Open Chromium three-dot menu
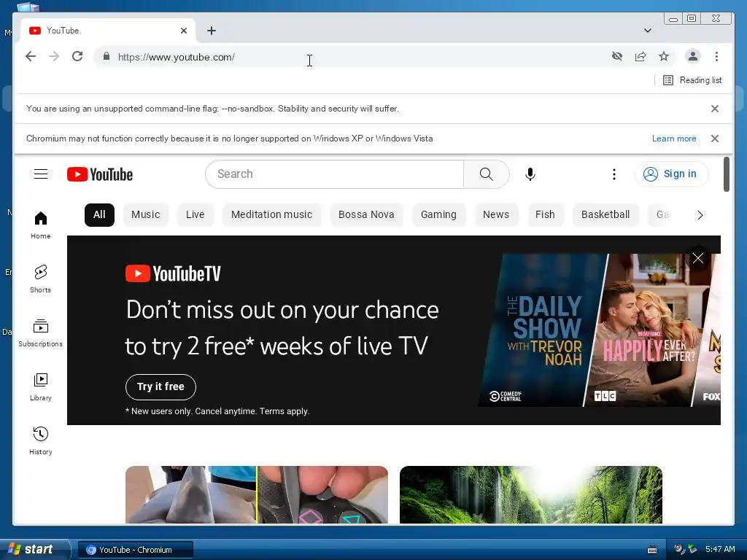The image size is (747, 560). [716, 57]
